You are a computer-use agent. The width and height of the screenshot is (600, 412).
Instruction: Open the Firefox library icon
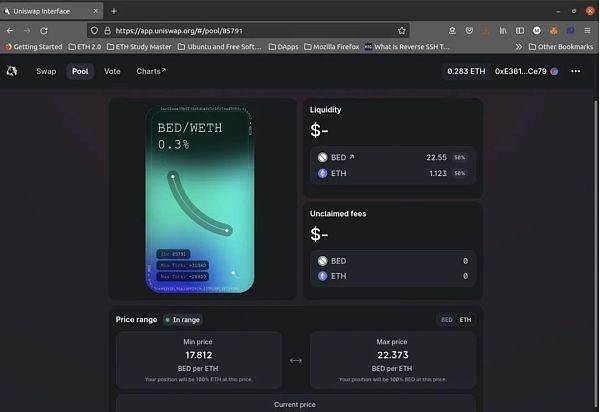[503, 31]
